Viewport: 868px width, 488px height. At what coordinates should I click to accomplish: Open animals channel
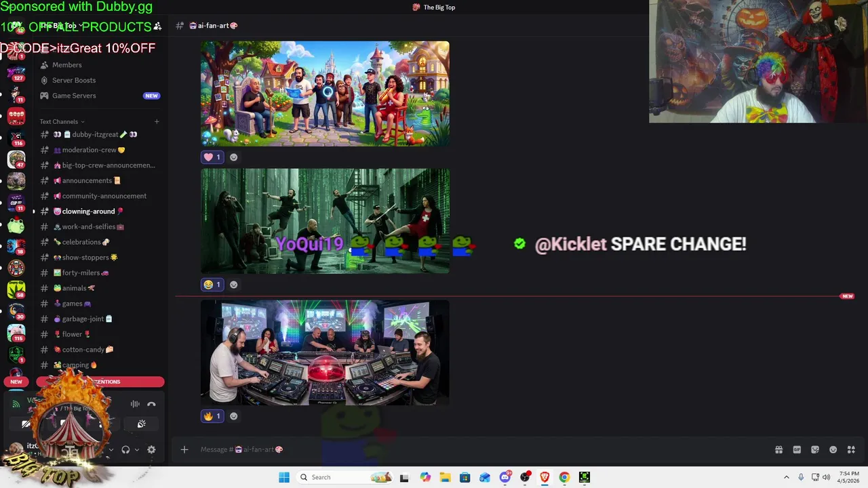(x=100, y=288)
